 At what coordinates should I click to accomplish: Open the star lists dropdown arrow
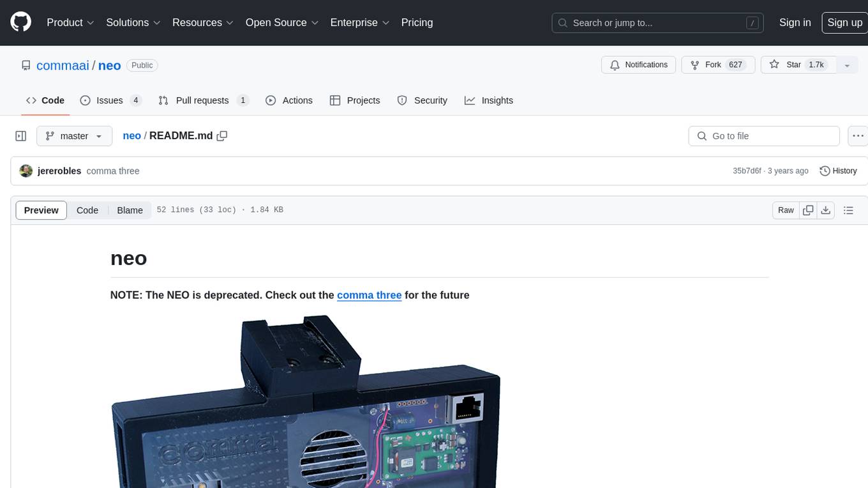(847, 65)
